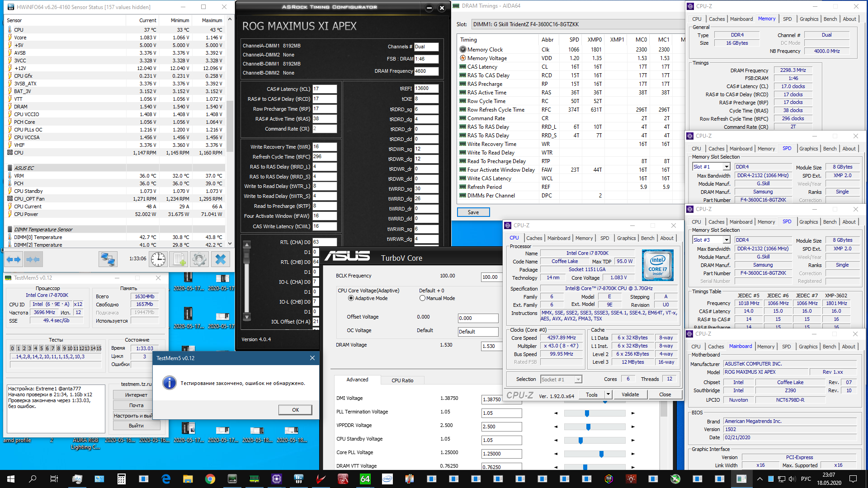Open the CPU-Z Tools dropdown arrow
This screenshot has height=488, width=868.
608,394
